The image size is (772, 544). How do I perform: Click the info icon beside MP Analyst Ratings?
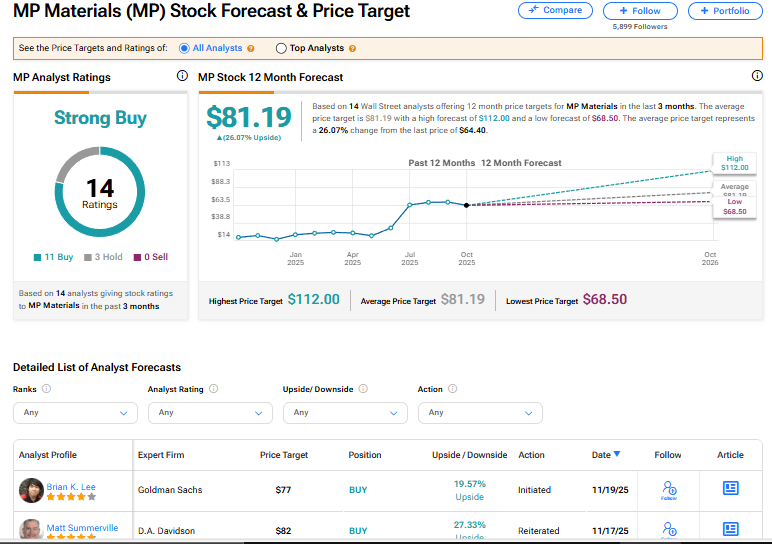[x=182, y=76]
